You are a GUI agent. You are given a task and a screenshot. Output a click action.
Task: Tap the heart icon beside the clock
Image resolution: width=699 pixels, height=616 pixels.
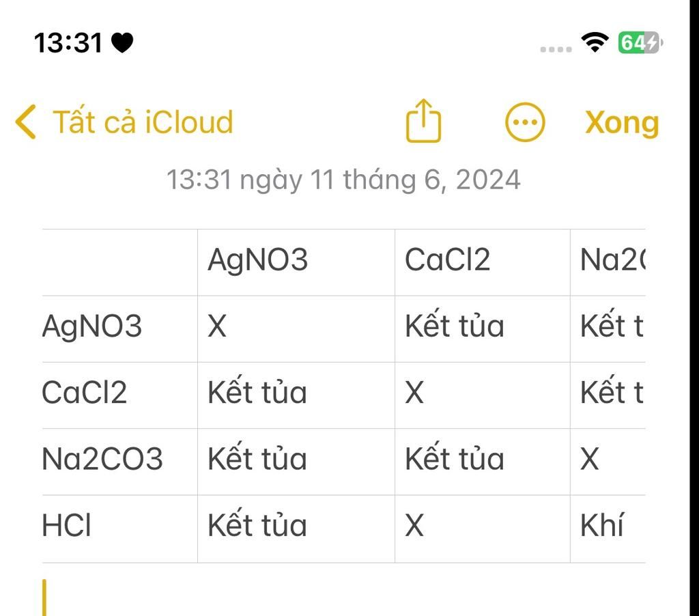click(122, 43)
